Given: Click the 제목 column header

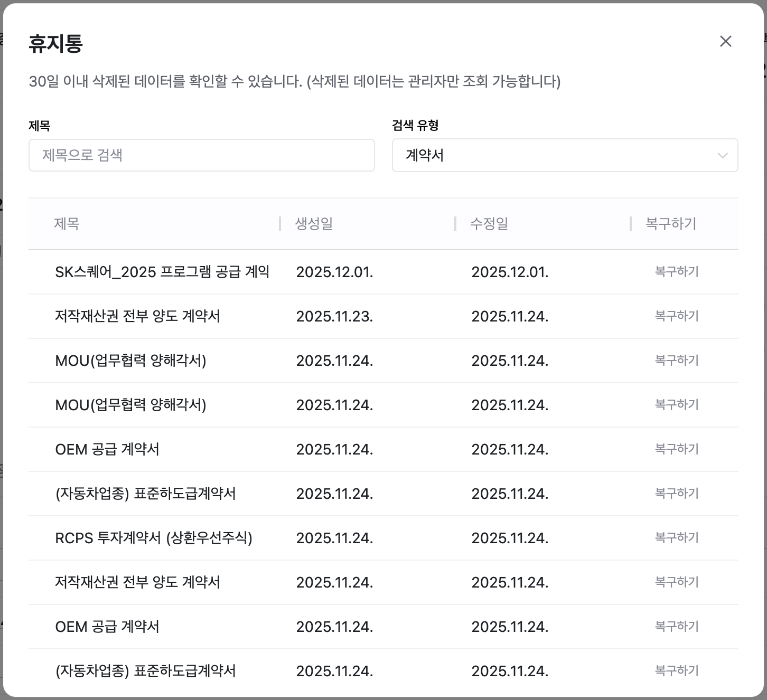Looking at the screenshot, I should tap(67, 224).
